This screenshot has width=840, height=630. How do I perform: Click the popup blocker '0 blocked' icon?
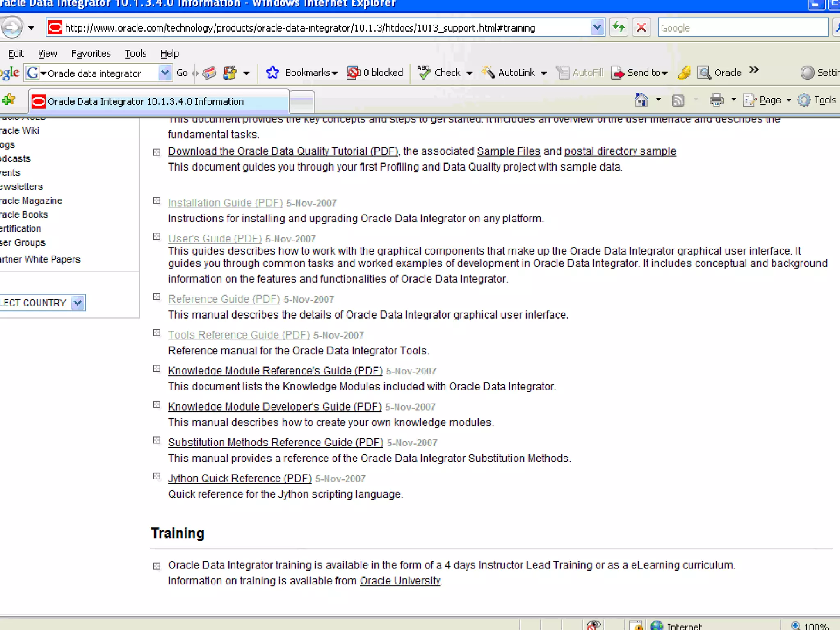(x=353, y=73)
